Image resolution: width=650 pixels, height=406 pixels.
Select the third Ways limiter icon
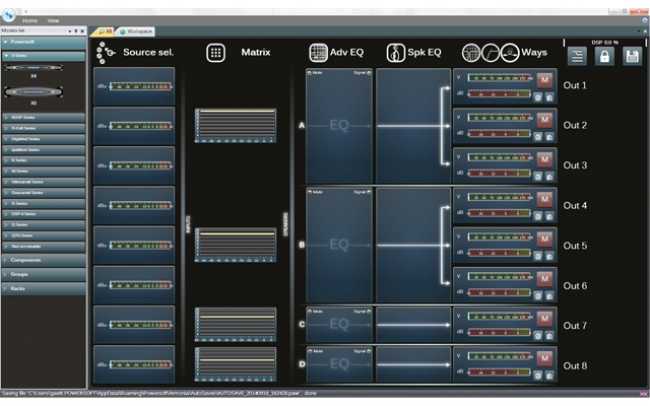tap(510, 53)
